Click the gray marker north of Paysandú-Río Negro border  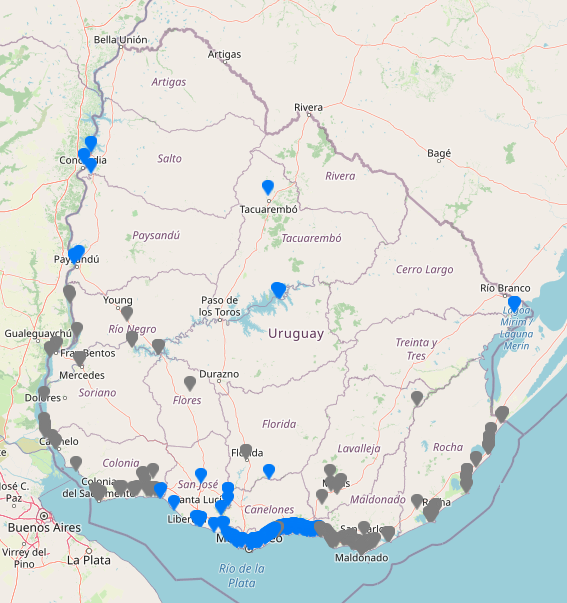(x=70, y=293)
